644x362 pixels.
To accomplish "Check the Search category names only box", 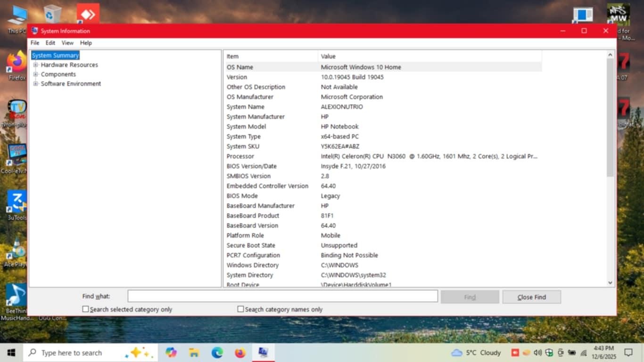I will coord(241,309).
